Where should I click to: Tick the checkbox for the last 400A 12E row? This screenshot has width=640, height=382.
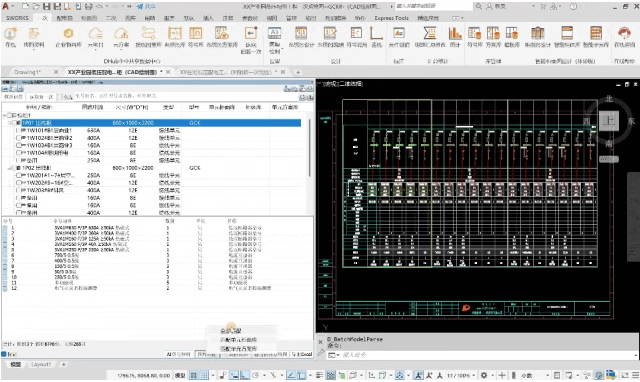click(x=18, y=213)
